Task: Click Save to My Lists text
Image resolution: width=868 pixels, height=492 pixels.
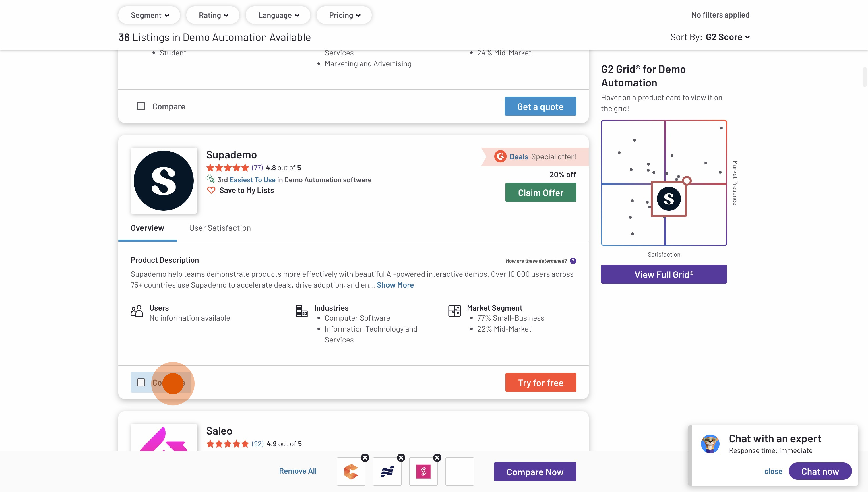Action: [x=247, y=190]
